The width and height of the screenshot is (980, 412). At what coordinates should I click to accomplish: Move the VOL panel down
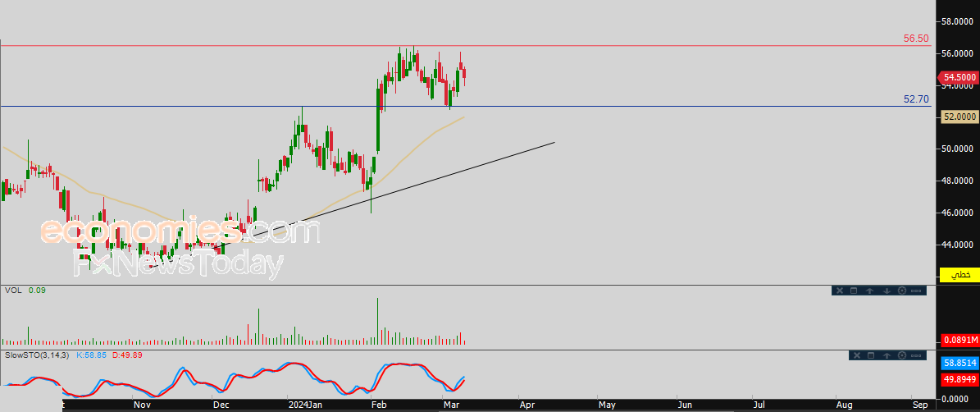[887, 291]
